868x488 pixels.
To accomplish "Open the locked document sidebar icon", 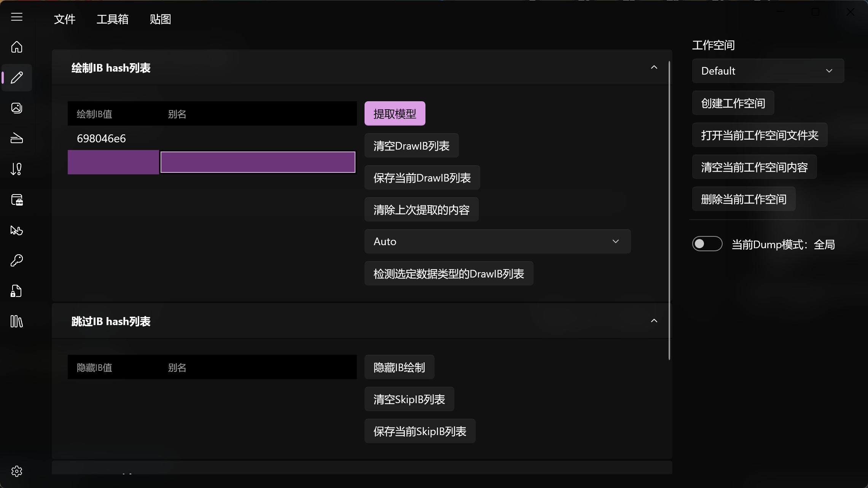I will coord(17,291).
